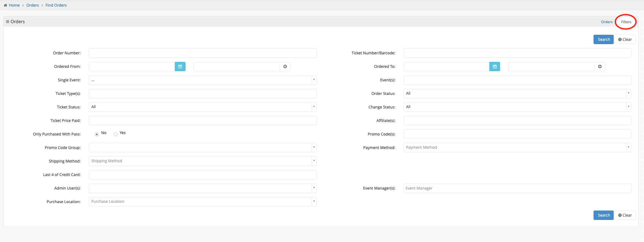The height and width of the screenshot is (242, 644).
Task: Expand the Purchase Location dropdown
Action: tap(203, 202)
